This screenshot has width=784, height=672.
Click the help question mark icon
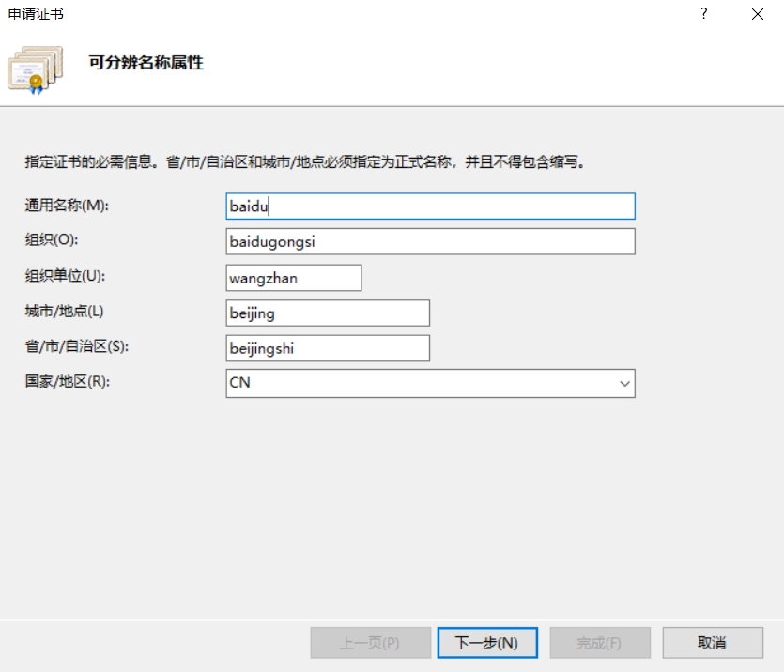pos(704,13)
